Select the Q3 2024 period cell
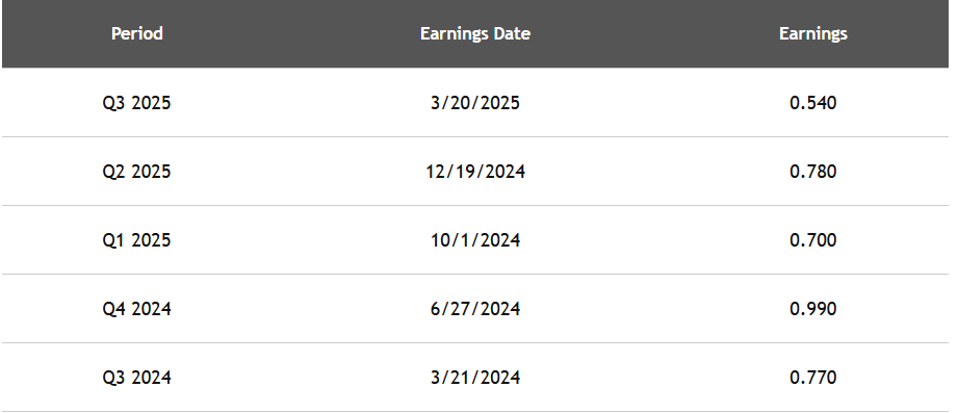 point(137,378)
